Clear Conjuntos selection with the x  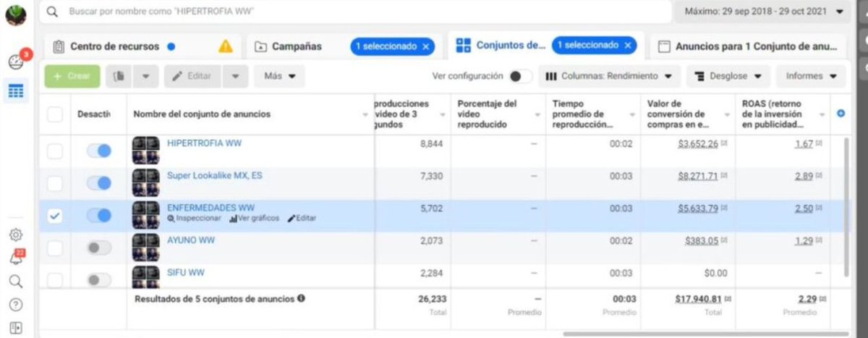click(627, 46)
